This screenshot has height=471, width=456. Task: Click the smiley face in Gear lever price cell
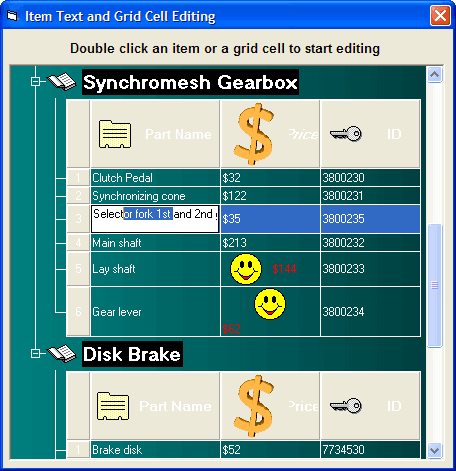coord(270,304)
